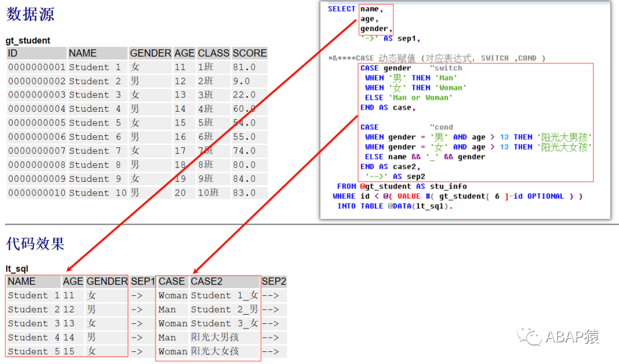Screen dimensions: 619x364
Task: Click the Student 2_男 result cell
Action: (x=225, y=310)
